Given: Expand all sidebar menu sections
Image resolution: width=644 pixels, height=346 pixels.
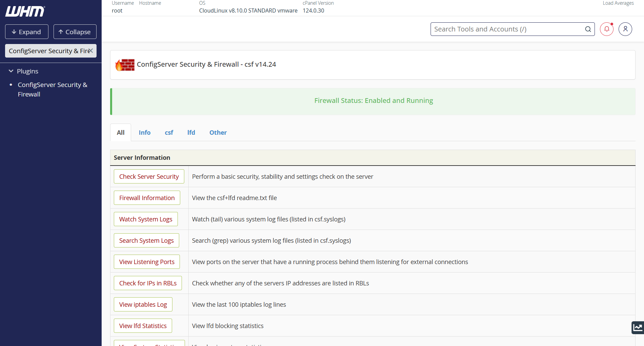Looking at the screenshot, I should pos(27,32).
